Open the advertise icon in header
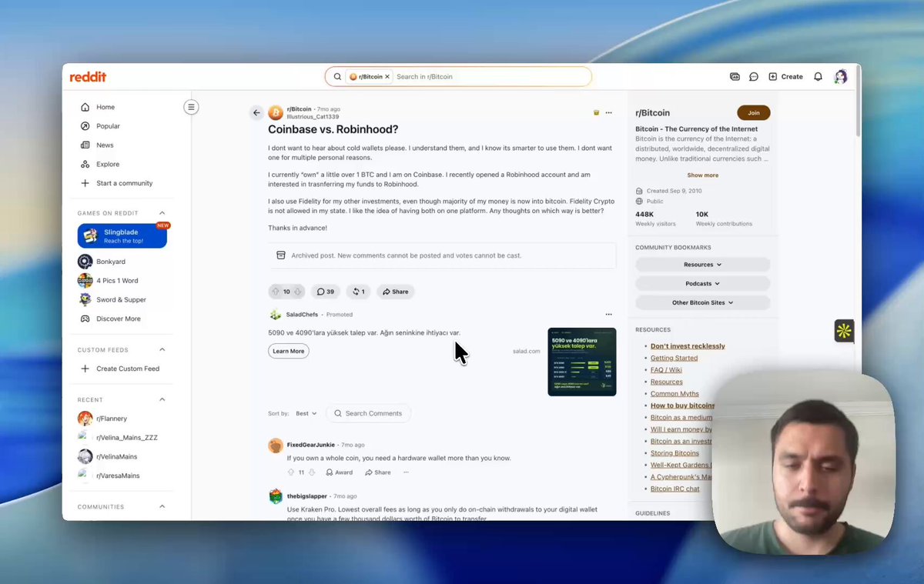Viewport: 924px width, 584px height. [x=735, y=77]
